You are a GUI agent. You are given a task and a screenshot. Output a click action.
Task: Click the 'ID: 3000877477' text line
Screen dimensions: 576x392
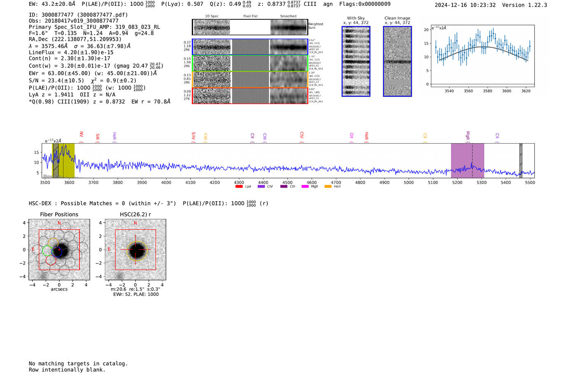click(78, 15)
